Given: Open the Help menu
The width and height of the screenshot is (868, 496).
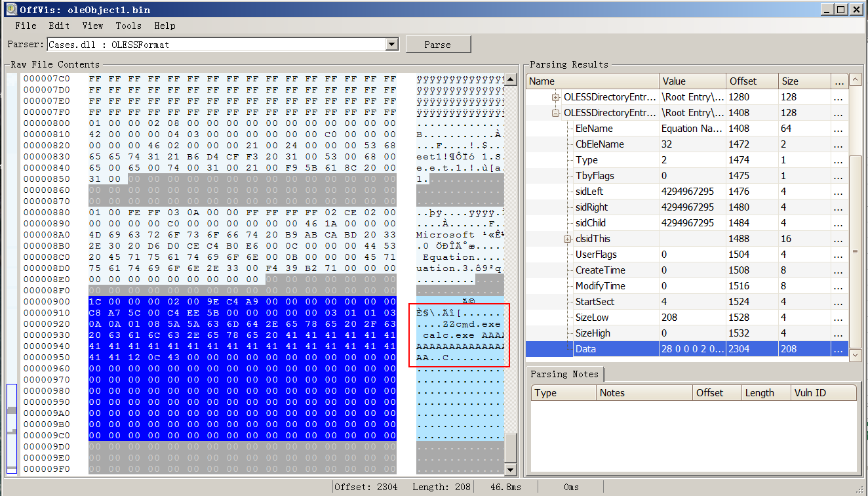Looking at the screenshot, I should point(165,26).
